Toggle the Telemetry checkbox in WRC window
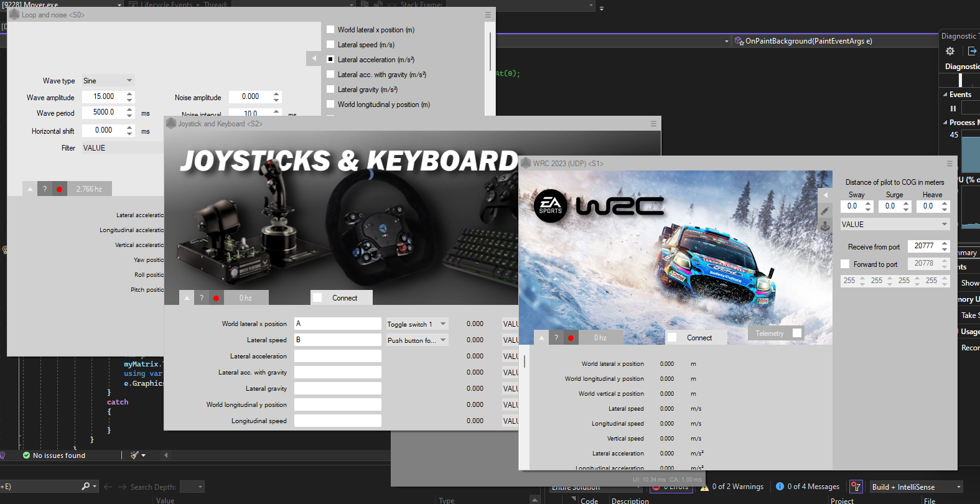 (796, 333)
